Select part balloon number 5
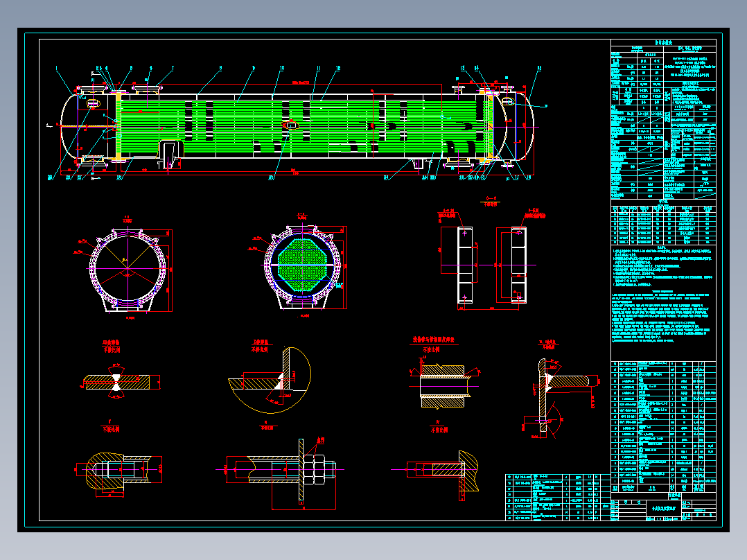The width and height of the screenshot is (747, 560). 131,68
